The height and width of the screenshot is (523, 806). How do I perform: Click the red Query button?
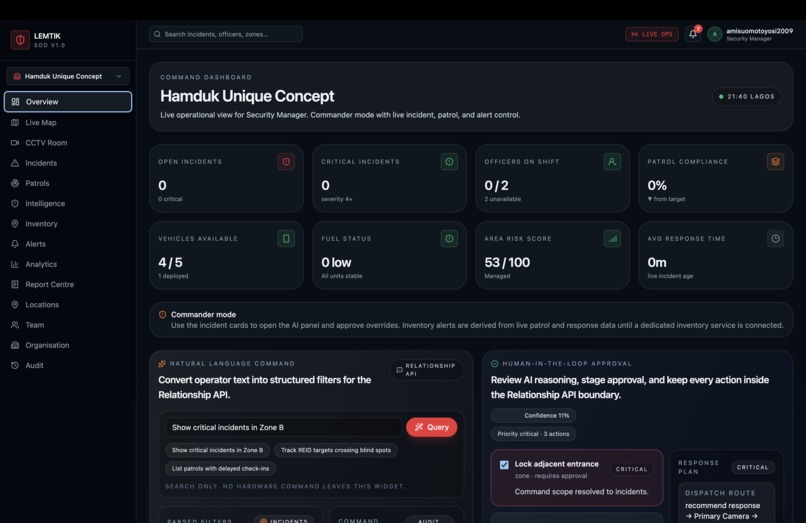click(x=432, y=427)
